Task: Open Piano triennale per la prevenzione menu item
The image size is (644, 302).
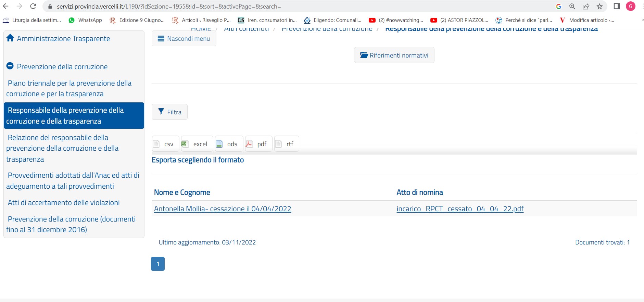Action: pyautogui.click(x=70, y=88)
